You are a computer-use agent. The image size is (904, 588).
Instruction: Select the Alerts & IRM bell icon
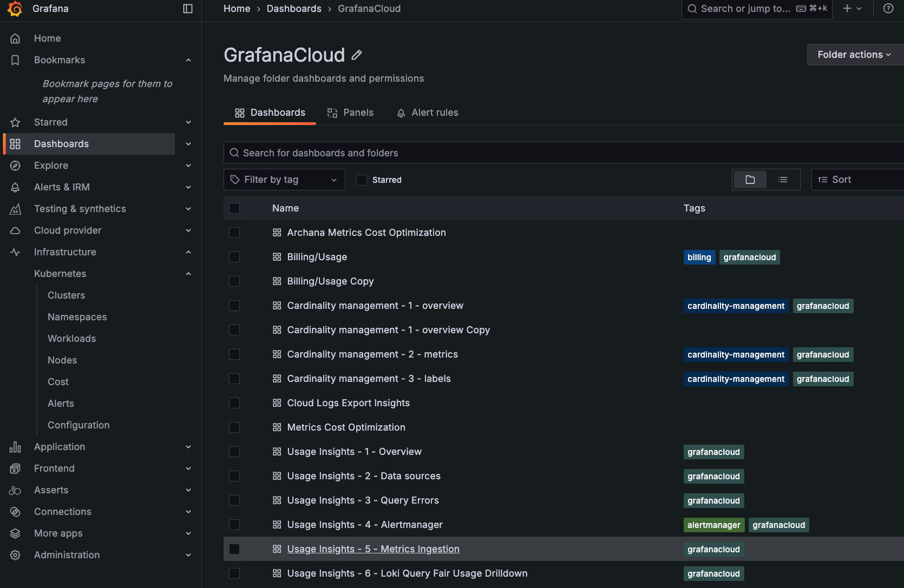point(15,187)
